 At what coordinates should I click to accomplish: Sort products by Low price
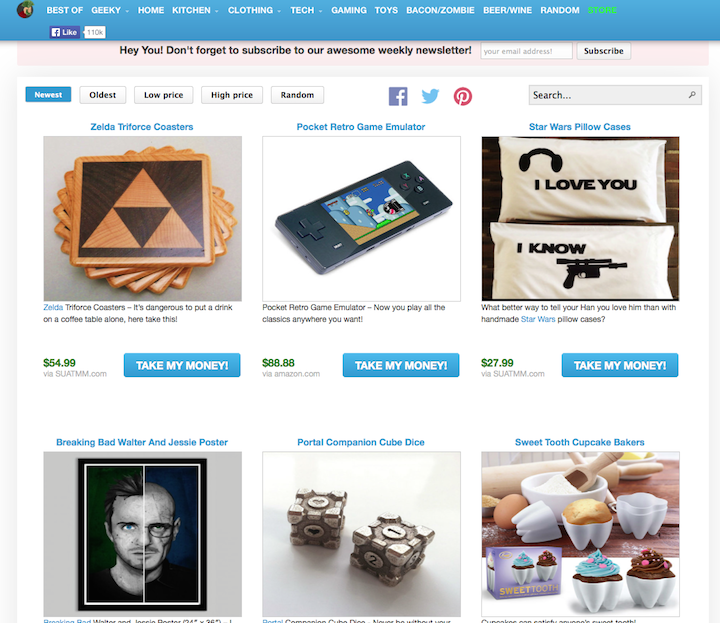point(163,95)
